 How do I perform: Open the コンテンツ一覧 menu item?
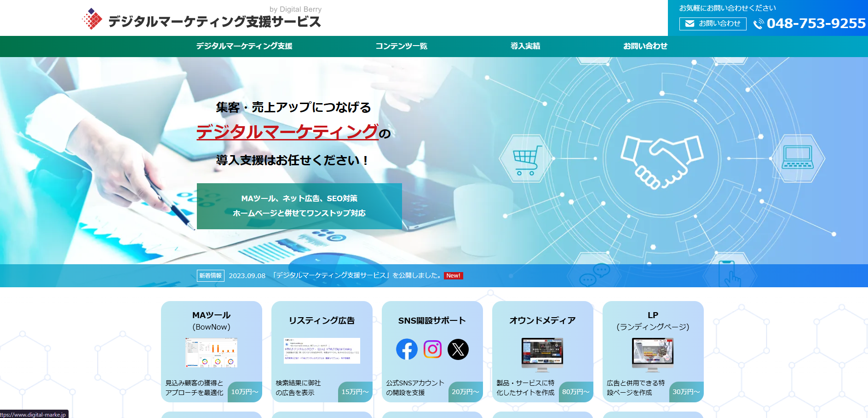click(401, 46)
